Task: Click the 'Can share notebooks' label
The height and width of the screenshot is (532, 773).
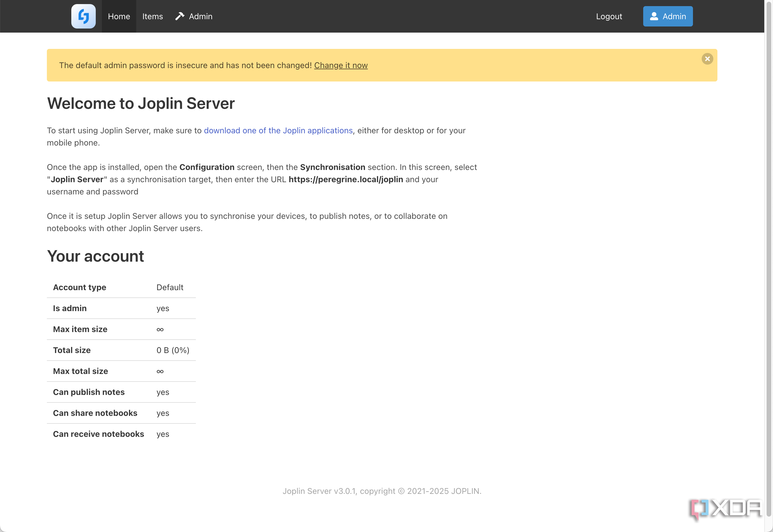Action: pos(95,413)
